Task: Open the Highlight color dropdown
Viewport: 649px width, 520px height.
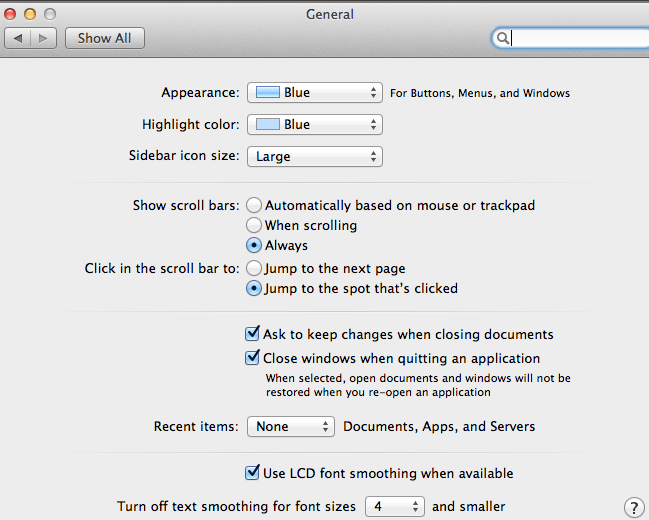Action: [x=315, y=125]
